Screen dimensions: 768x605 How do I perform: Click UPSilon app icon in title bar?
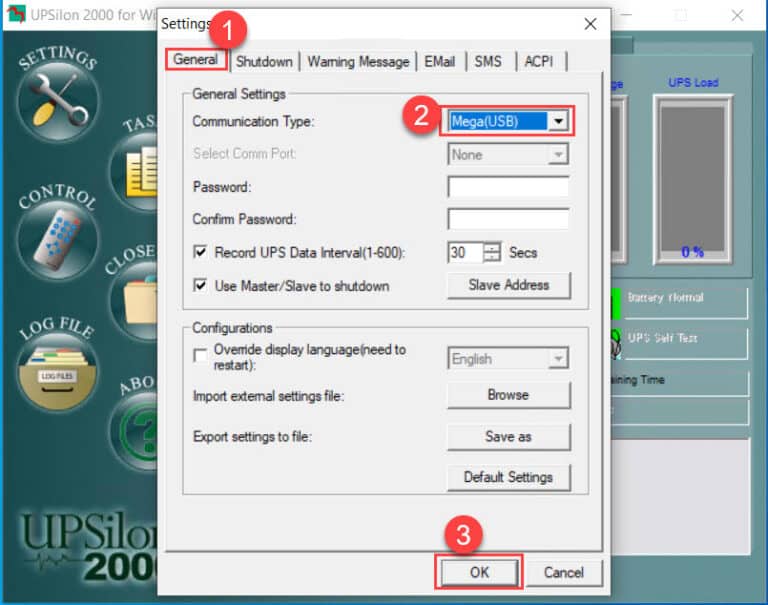(16, 14)
